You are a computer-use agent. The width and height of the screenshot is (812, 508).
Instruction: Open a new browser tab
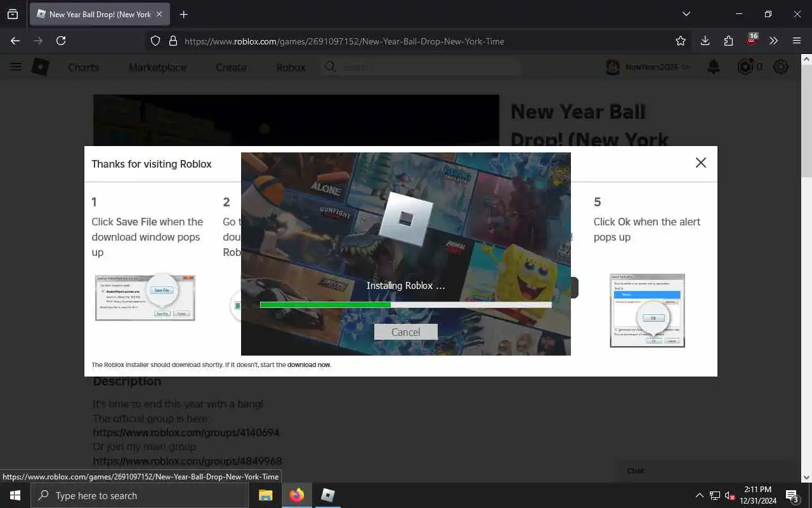click(x=183, y=14)
